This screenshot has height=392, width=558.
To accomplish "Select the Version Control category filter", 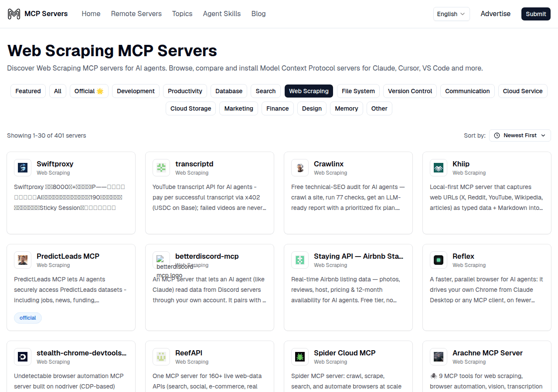I will pyautogui.click(x=410, y=91).
